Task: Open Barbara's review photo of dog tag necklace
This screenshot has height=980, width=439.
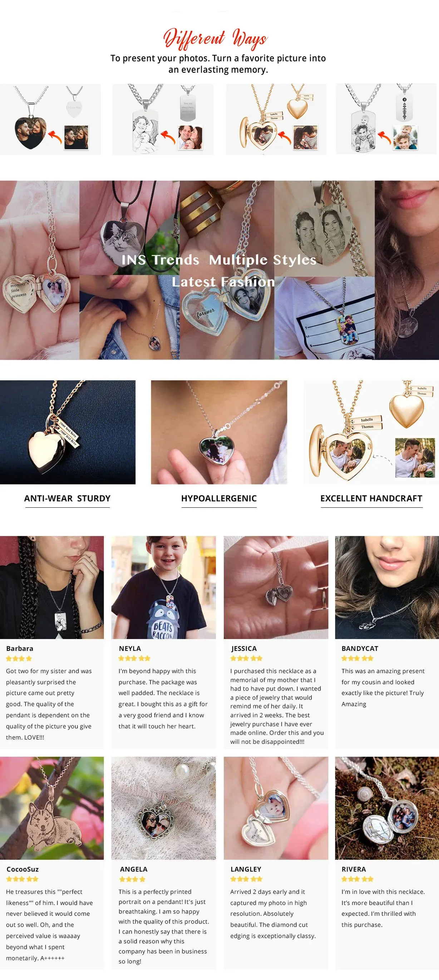Action: coord(52,587)
